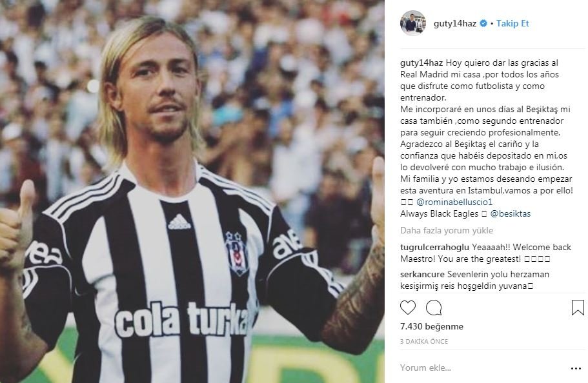Click the Beşiktaş crest on the jersey photo
Screen dimensions: 588x383
237,253
